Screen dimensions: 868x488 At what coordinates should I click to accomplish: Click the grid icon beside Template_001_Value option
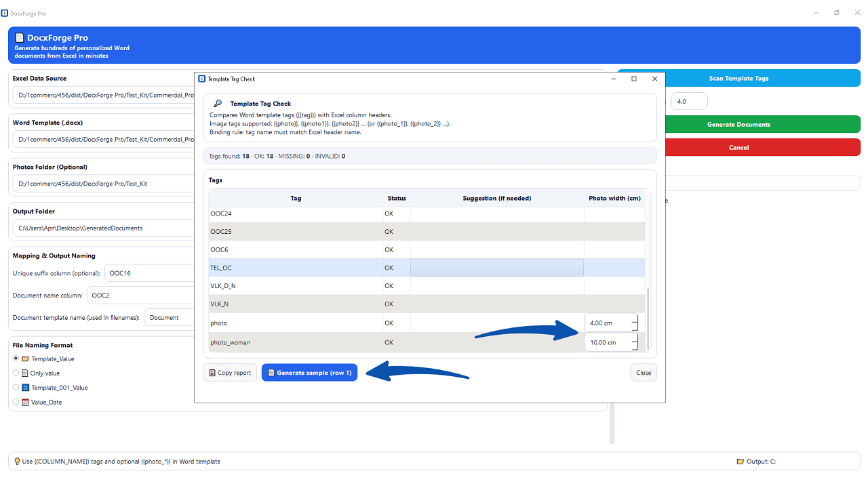25,388
